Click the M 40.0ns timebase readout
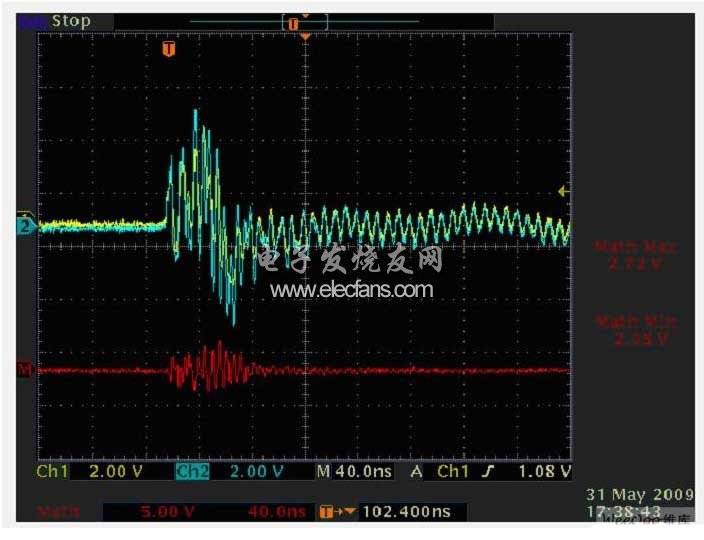The height and width of the screenshot is (540, 704). click(355, 472)
